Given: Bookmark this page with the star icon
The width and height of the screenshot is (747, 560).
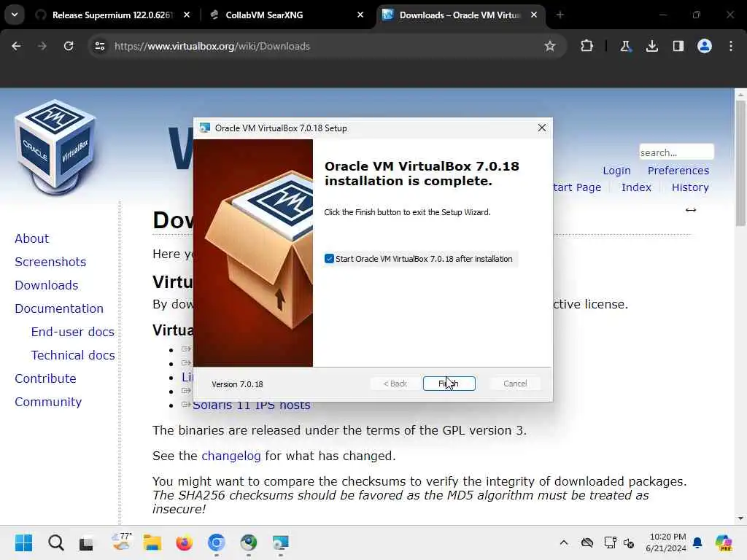Looking at the screenshot, I should (550, 46).
